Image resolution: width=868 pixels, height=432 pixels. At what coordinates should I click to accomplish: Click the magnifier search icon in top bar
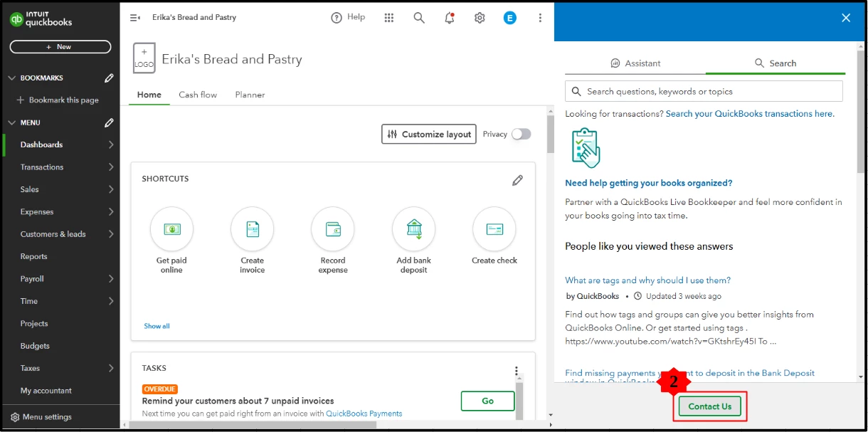tap(419, 18)
